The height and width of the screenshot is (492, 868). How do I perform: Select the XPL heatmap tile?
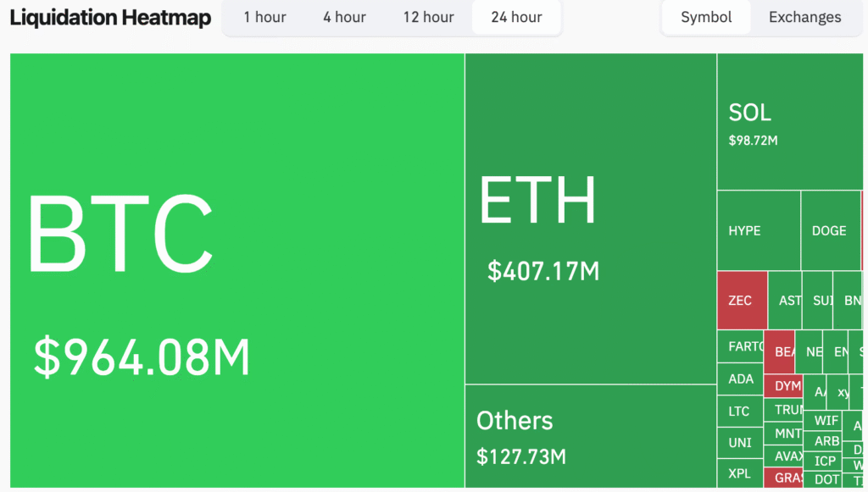[740, 473]
